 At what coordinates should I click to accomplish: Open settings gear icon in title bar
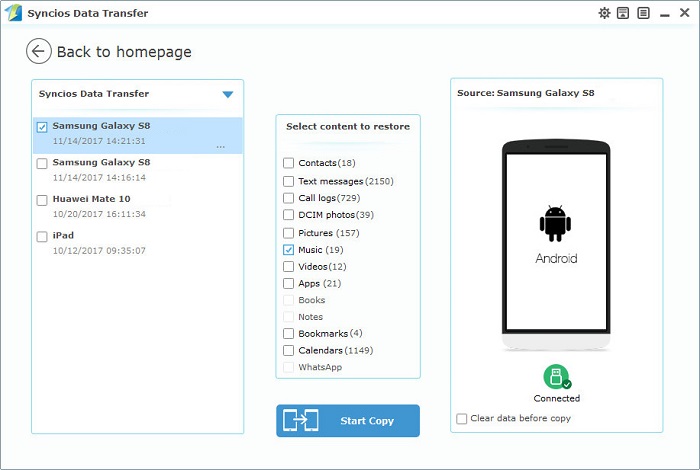[x=604, y=13]
